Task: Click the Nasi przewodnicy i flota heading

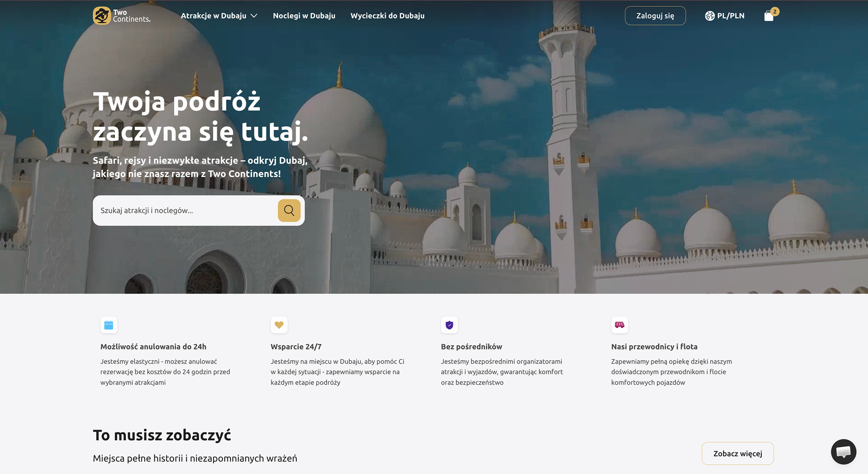Action: pyautogui.click(x=654, y=347)
